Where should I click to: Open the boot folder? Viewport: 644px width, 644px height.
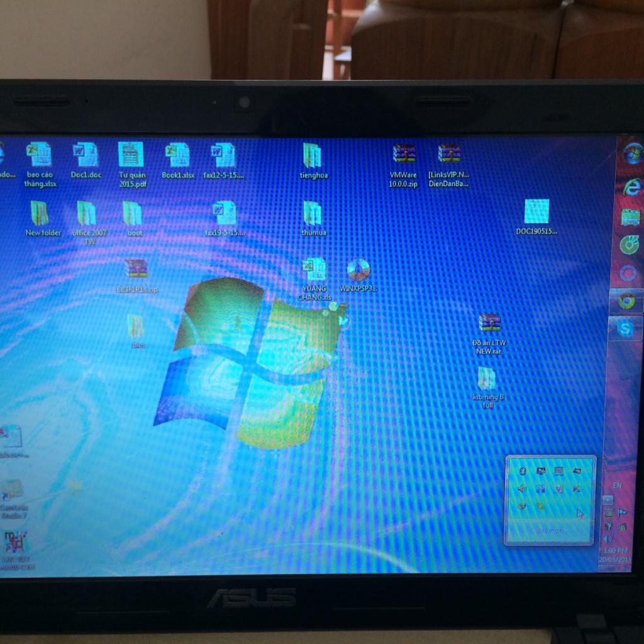[134, 218]
